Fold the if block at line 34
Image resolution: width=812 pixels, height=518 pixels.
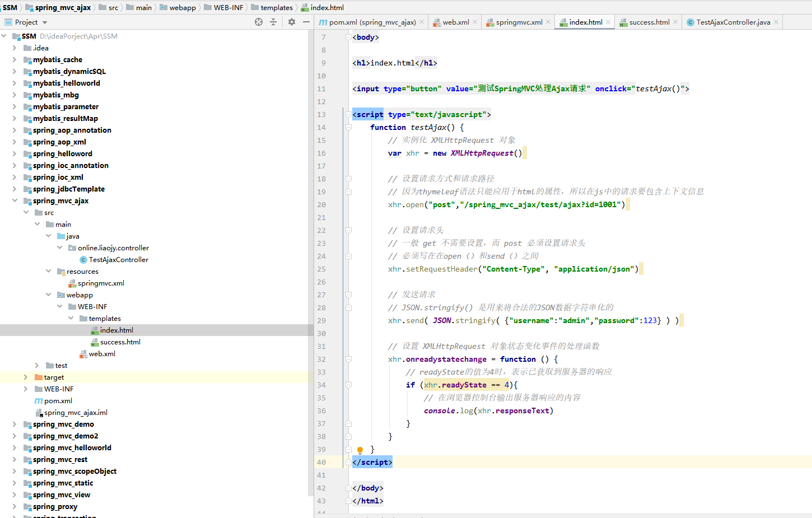tap(348, 385)
